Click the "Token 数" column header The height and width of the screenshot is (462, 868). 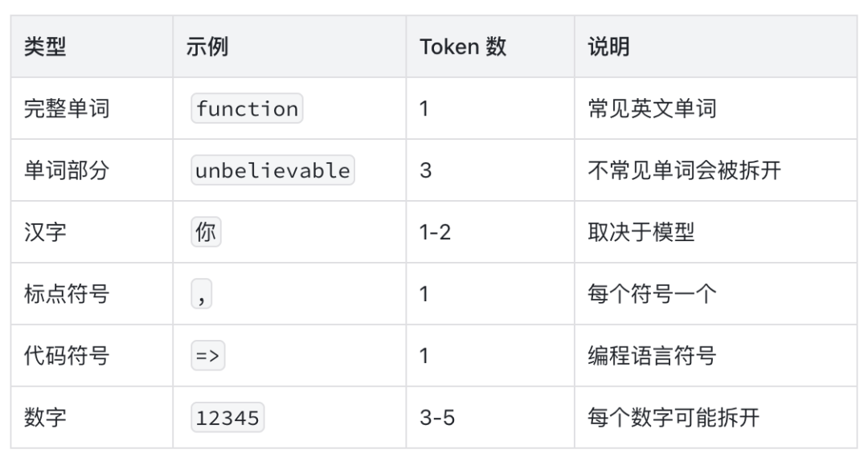click(462, 47)
